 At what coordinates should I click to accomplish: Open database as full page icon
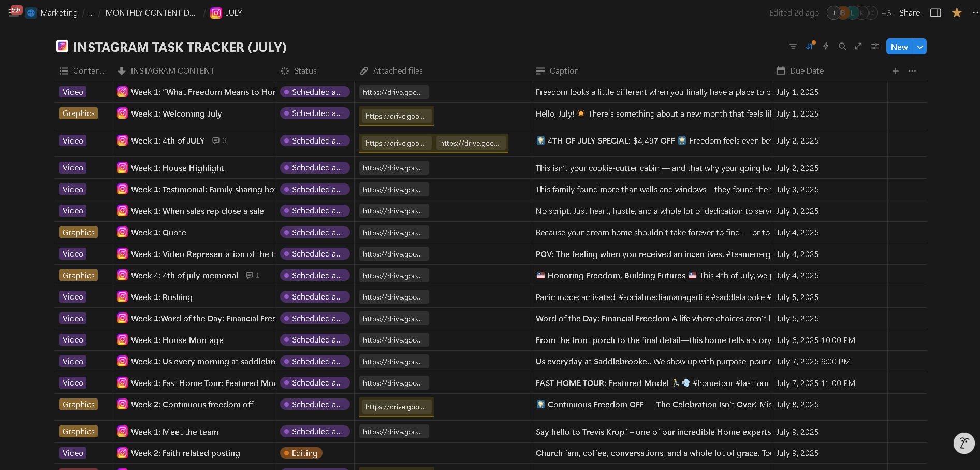pos(858,47)
